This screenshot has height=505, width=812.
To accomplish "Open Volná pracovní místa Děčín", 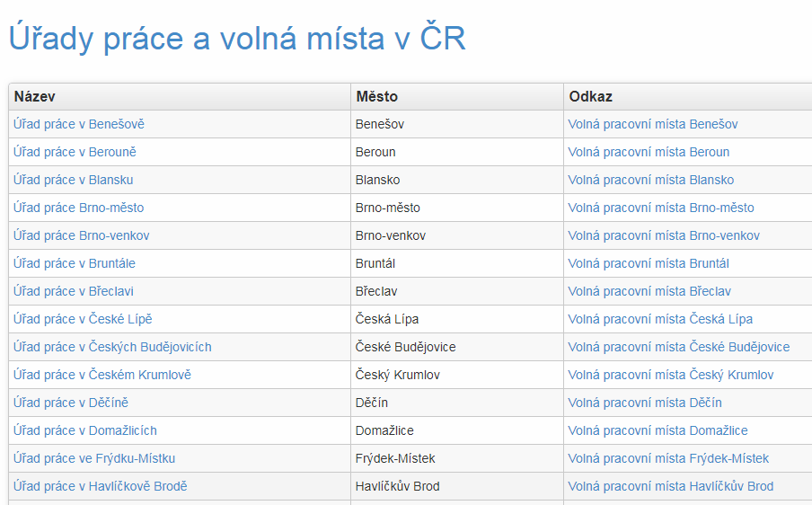I will 644,403.
